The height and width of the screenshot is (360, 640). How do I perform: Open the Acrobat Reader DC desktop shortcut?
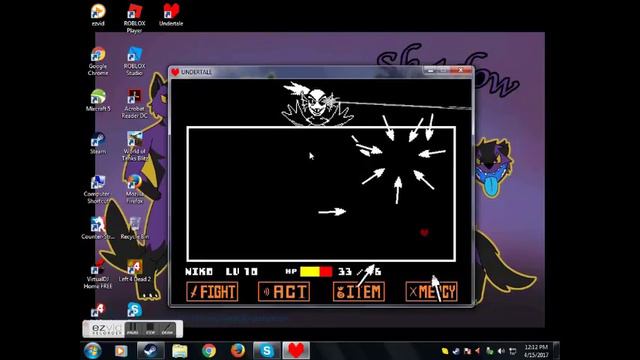point(134,104)
